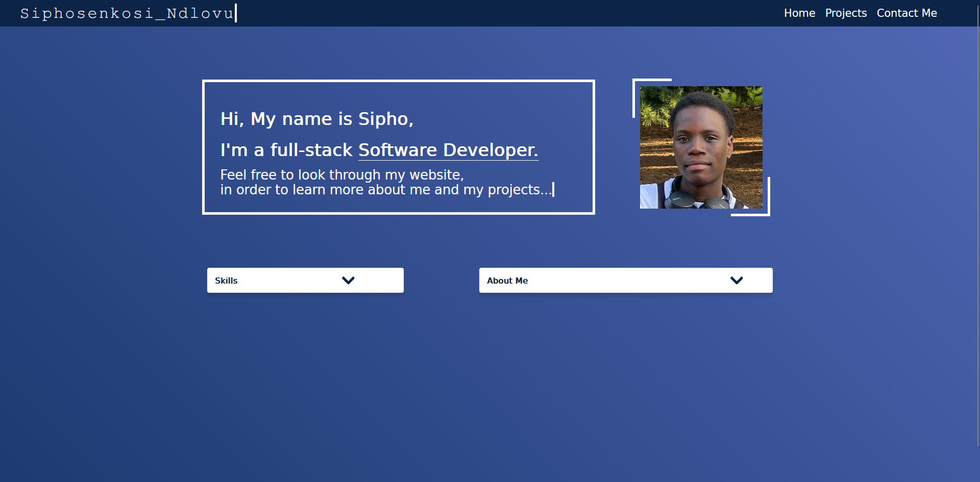Expand the Skills dropdown panel

tap(305, 280)
